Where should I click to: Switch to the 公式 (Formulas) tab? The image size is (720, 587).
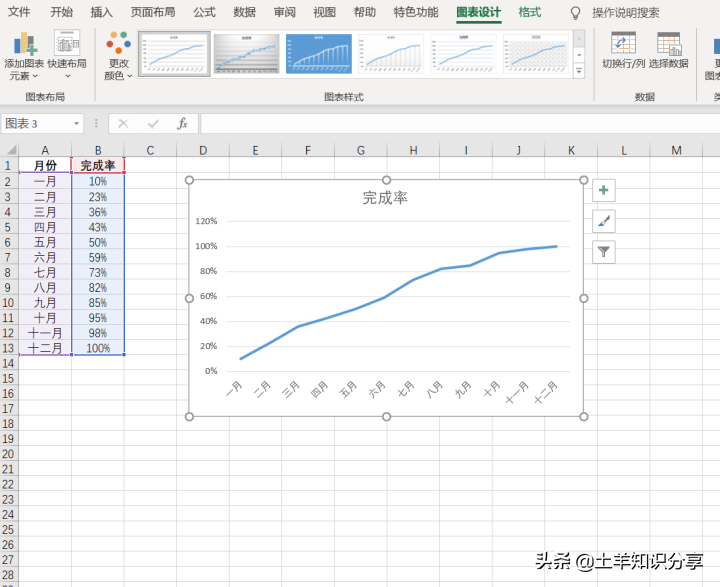point(204,12)
